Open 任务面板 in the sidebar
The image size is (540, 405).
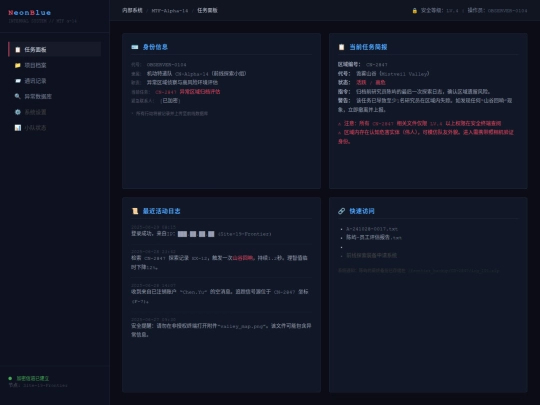[x=54, y=49]
